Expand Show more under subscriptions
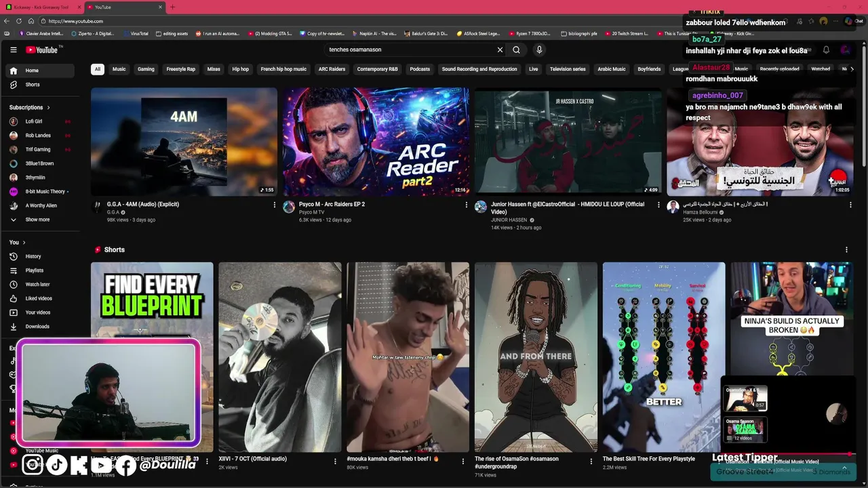Screen dimensions: 868x488 pyautogui.click(x=40, y=220)
